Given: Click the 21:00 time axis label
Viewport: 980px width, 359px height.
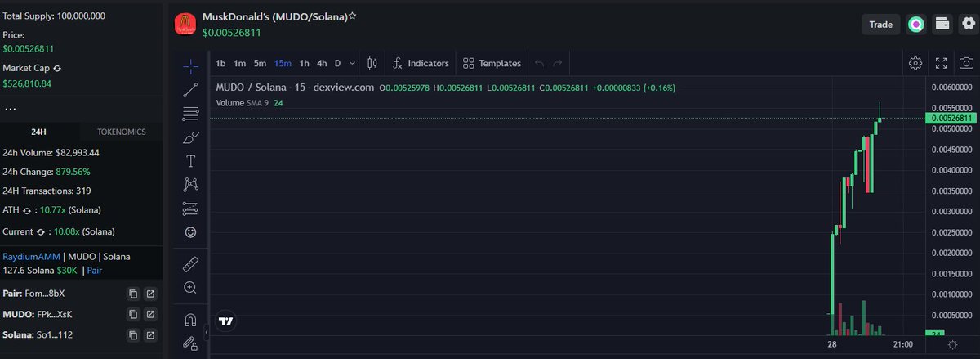Looking at the screenshot, I should [x=903, y=346].
